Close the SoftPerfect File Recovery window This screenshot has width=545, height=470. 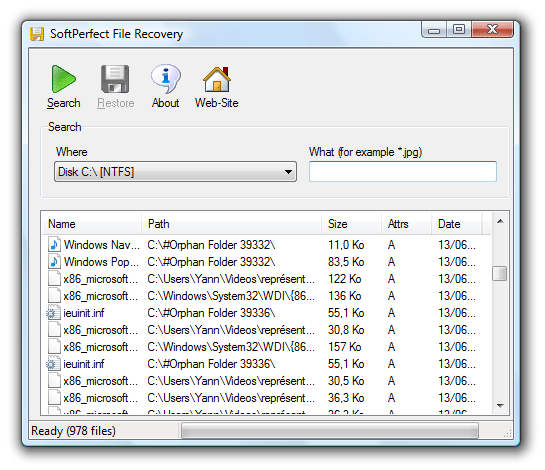(x=492, y=29)
